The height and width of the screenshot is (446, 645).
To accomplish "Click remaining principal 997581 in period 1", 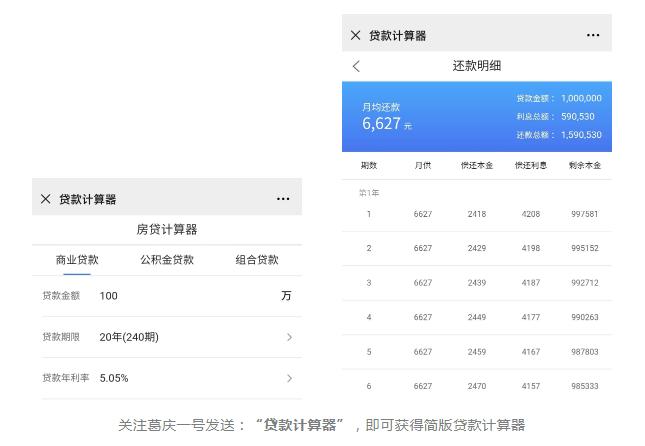I will coord(585,214).
